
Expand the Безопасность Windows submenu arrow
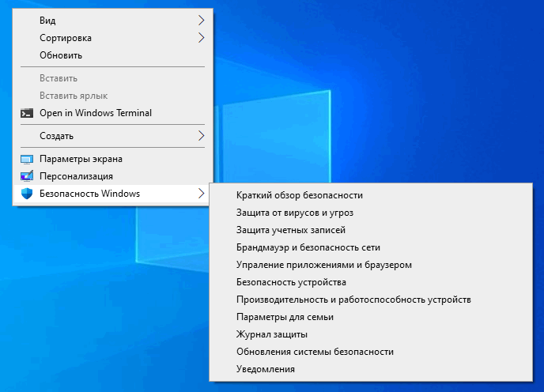click(x=201, y=193)
